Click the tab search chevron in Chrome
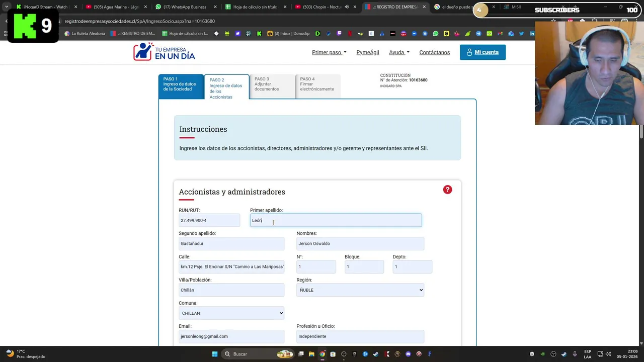 6,7
